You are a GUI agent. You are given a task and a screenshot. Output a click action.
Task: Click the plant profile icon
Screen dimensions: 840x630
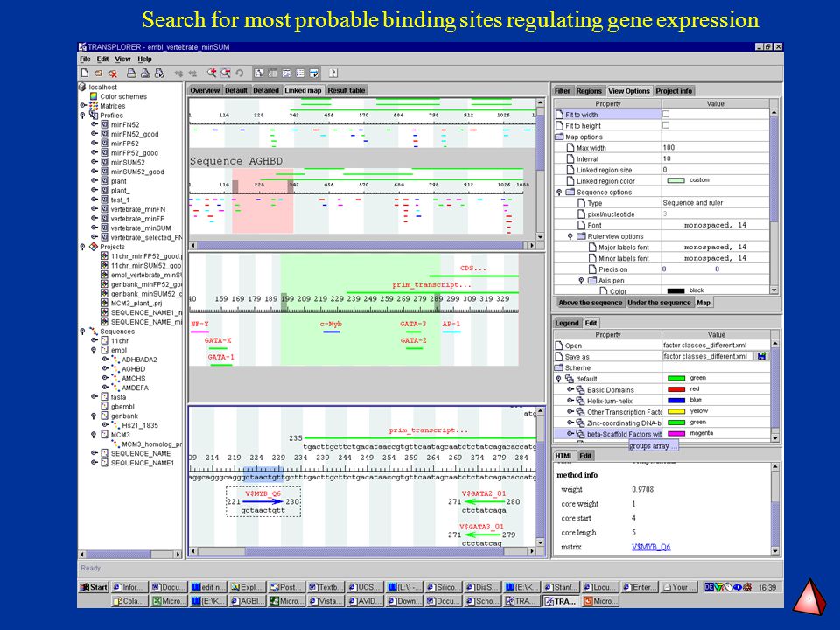tap(104, 181)
